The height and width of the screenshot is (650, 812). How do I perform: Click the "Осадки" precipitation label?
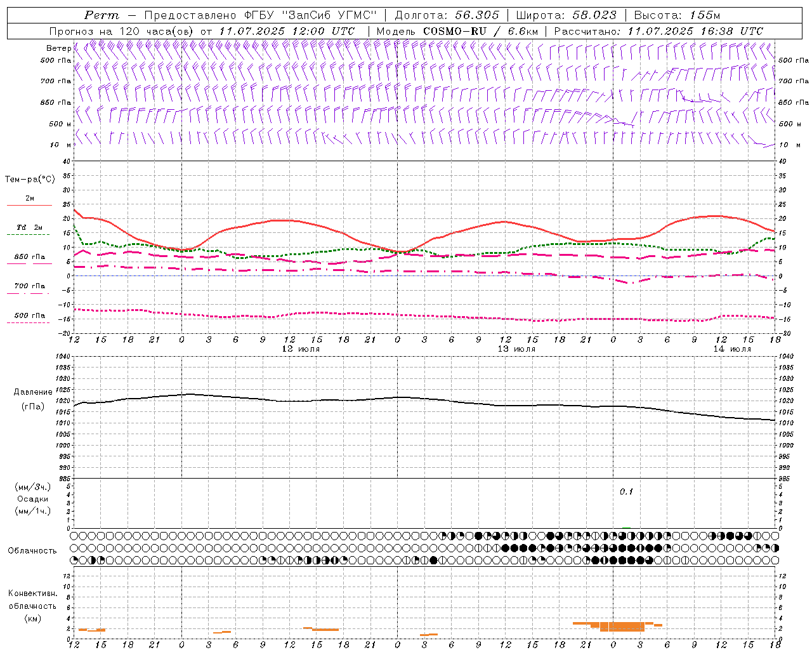pos(33,499)
